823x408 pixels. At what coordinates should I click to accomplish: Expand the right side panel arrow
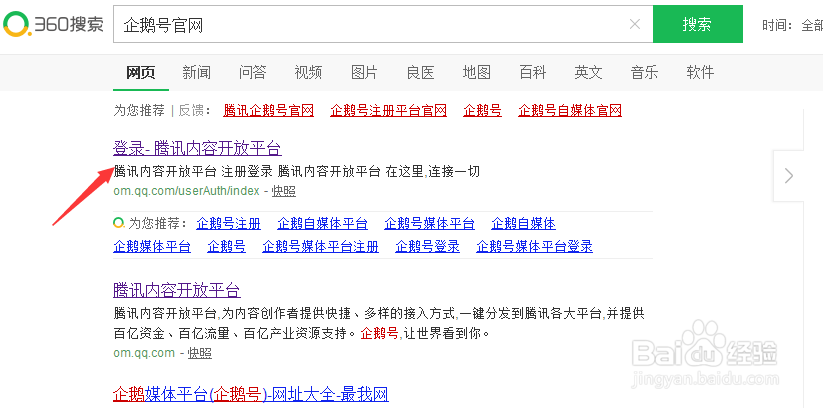pos(788,176)
